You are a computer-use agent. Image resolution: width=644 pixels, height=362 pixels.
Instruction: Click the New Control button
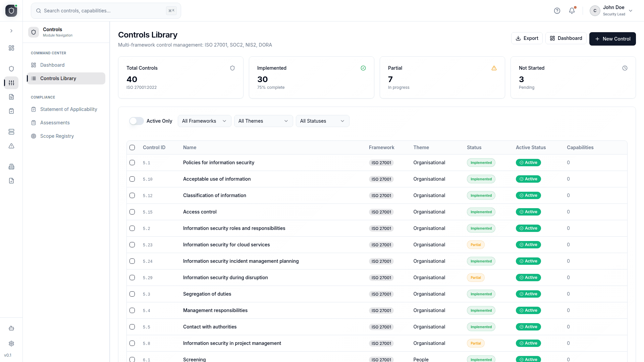click(612, 39)
